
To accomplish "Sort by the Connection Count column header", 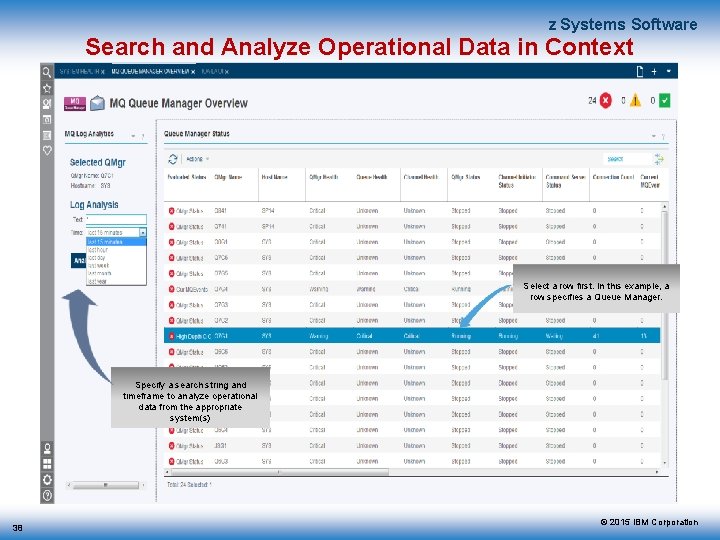I will tap(613, 177).
